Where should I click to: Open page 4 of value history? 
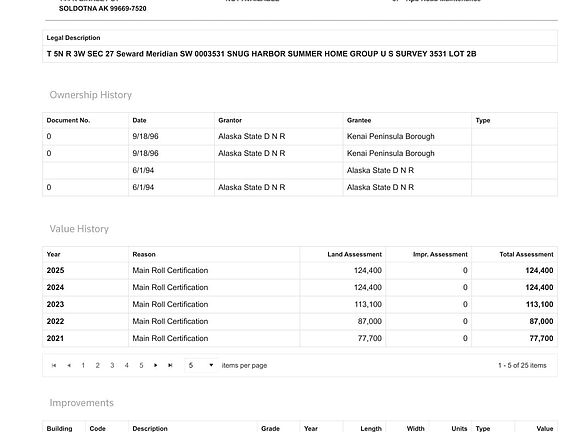click(x=127, y=366)
